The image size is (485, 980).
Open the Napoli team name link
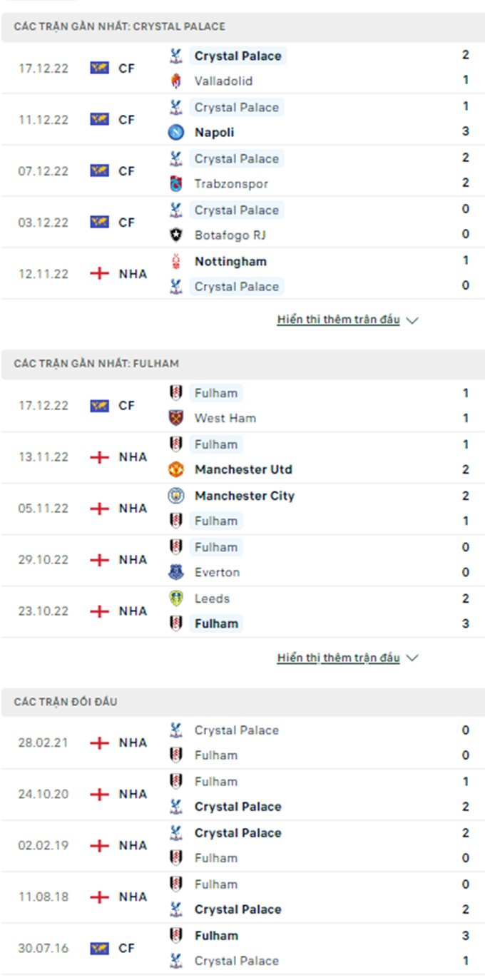point(214,133)
